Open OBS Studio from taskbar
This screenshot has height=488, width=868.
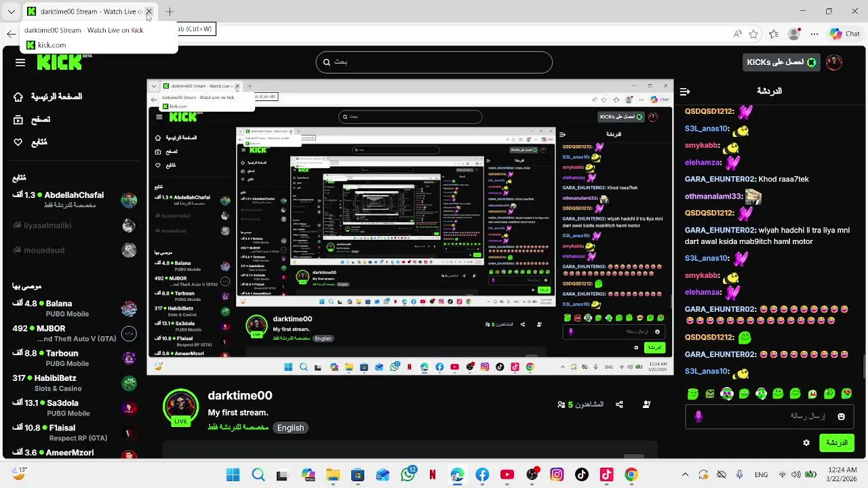[x=532, y=475]
